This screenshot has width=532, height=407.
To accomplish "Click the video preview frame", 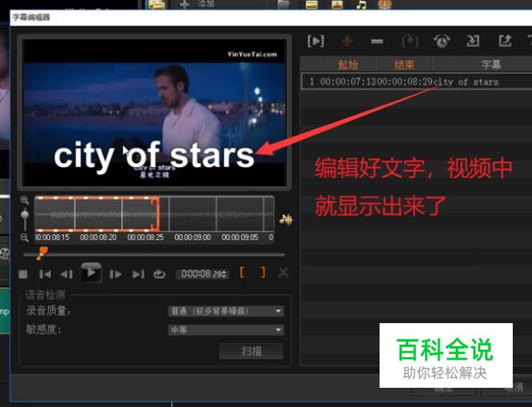I will 155,112.
